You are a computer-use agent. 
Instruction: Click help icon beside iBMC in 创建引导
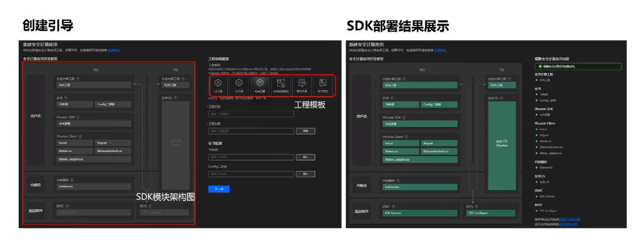(x=67, y=205)
